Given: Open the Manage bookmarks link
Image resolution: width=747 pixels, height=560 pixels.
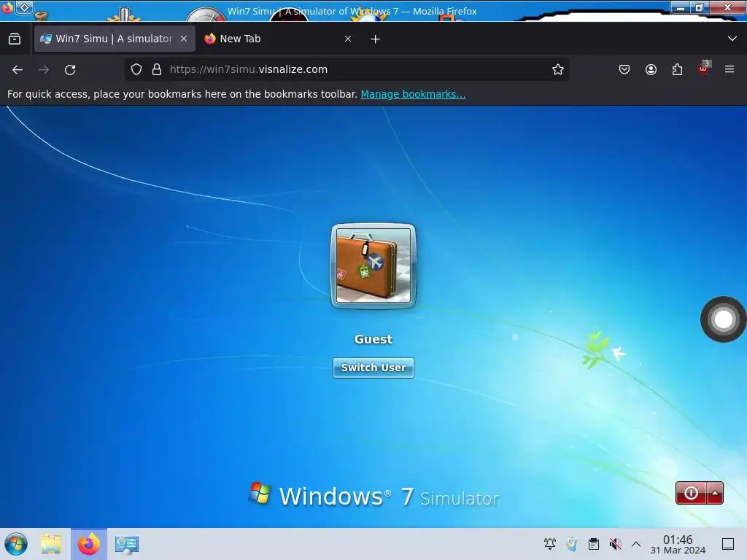Looking at the screenshot, I should (413, 94).
